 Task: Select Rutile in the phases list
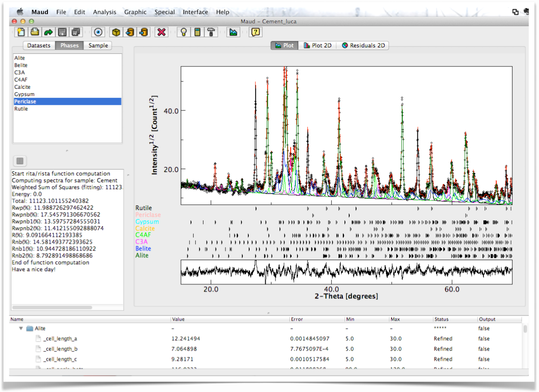pyautogui.click(x=67, y=109)
